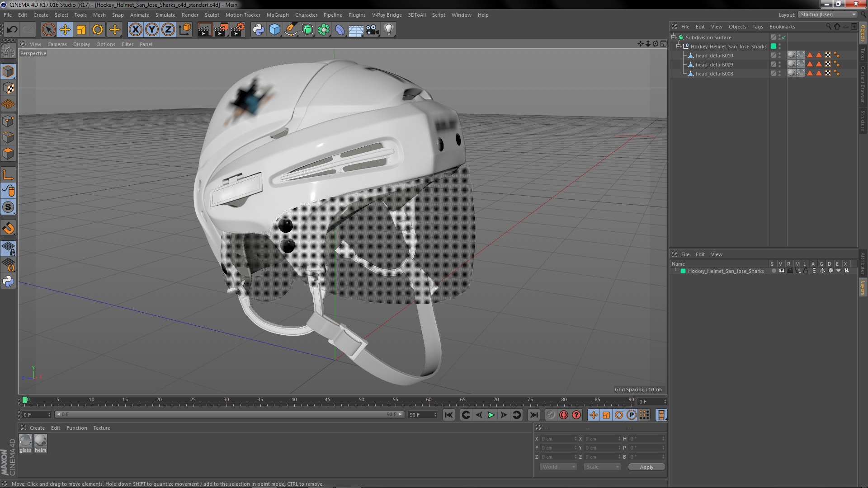Switch to Model mode in left sidebar

click(8, 71)
